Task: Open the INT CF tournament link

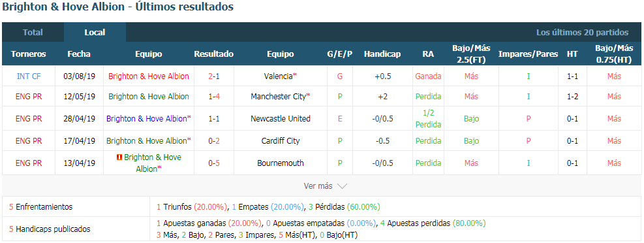Action: [29, 76]
